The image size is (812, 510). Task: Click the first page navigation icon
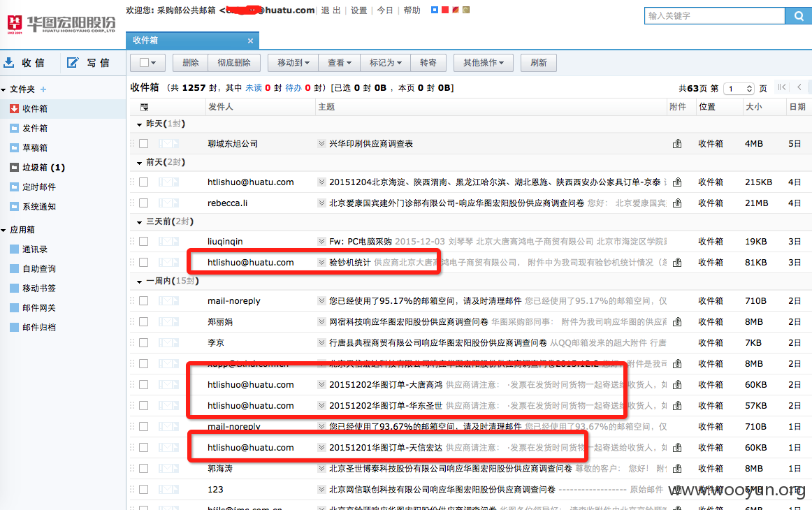pos(782,87)
